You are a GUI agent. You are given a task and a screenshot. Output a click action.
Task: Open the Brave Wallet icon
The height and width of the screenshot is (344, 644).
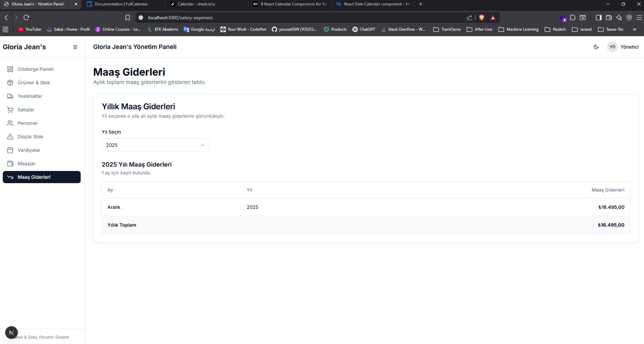pos(609,18)
